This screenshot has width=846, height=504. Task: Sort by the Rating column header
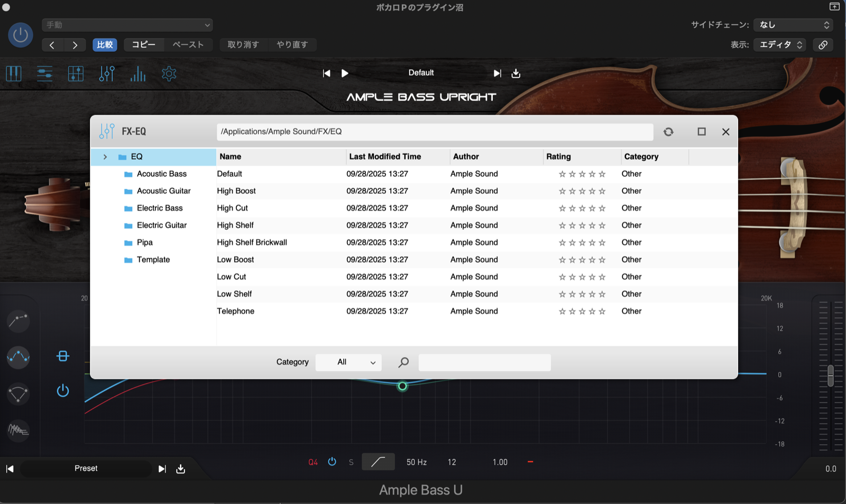pos(582,157)
